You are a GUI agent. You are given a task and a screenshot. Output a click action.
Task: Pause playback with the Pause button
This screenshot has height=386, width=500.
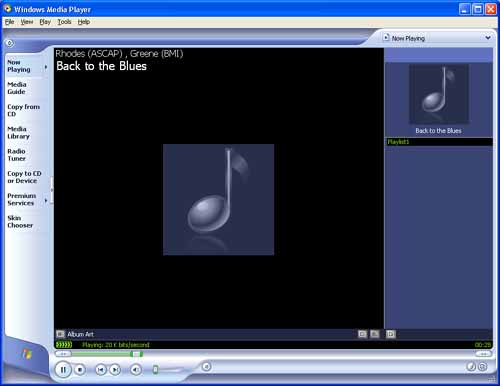click(x=63, y=369)
